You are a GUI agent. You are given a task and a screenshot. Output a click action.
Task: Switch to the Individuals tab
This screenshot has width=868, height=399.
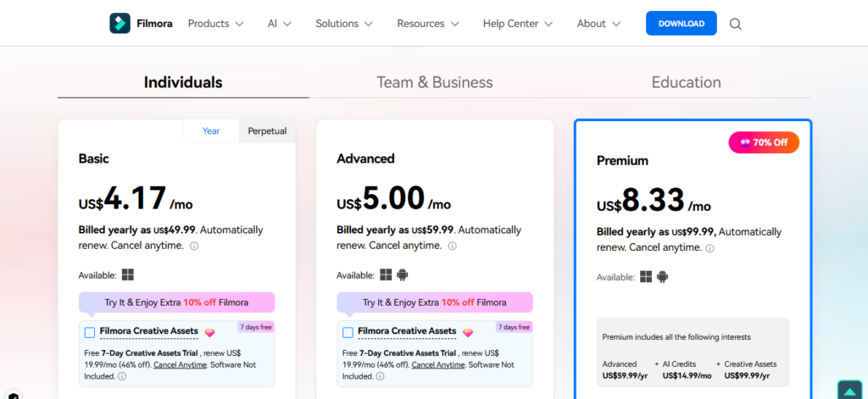point(183,82)
